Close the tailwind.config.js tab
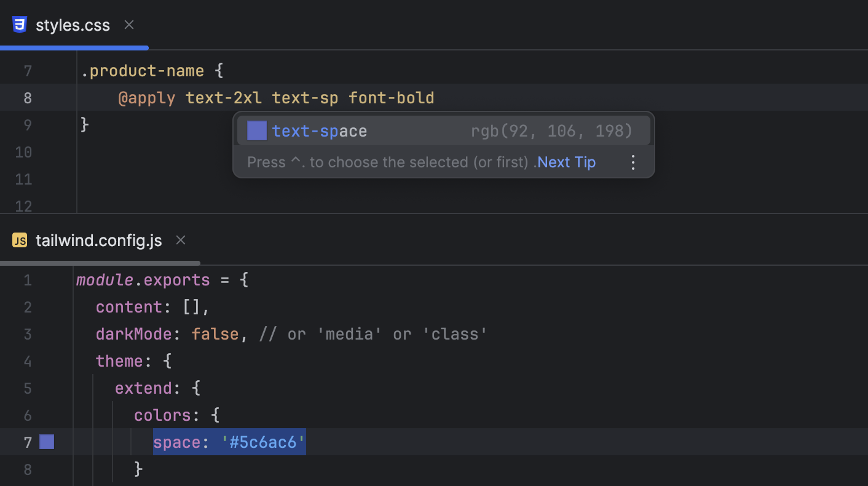868x486 pixels. coord(180,240)
